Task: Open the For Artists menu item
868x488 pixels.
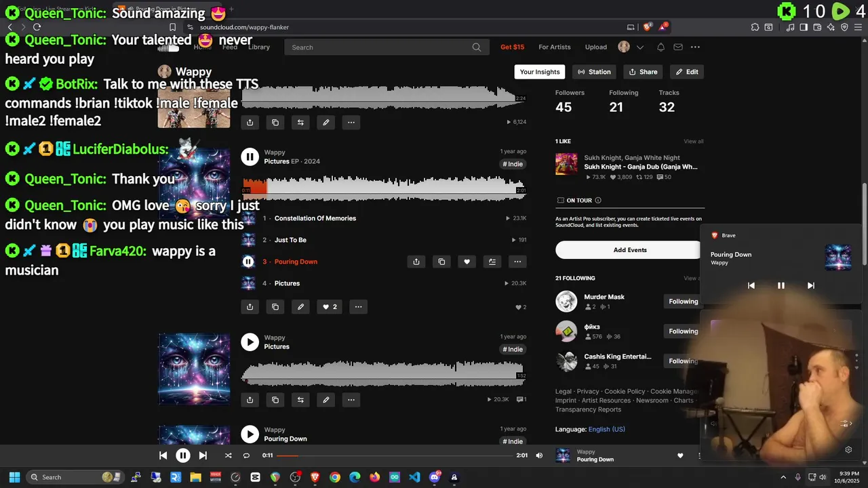Action: pyautogui.click(x=555, y=47)
